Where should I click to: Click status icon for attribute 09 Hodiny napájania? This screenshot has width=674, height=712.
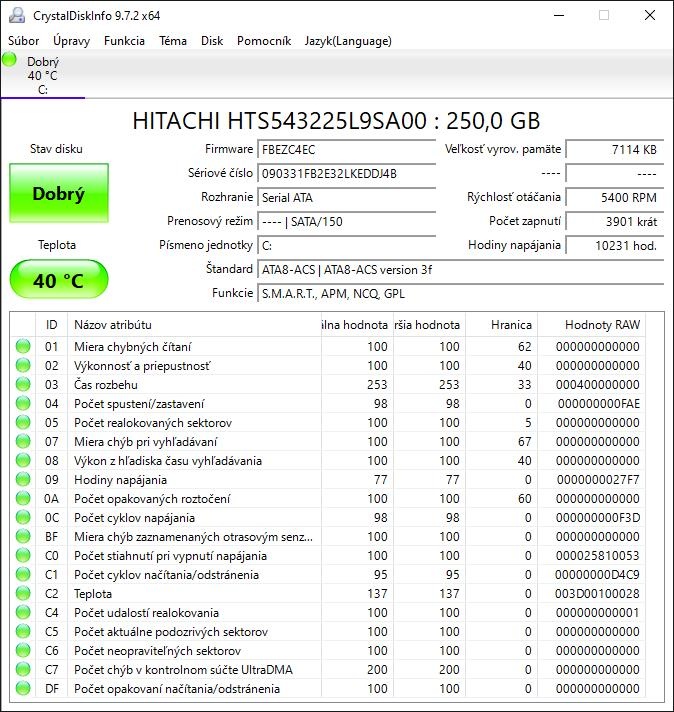(23, 479)
